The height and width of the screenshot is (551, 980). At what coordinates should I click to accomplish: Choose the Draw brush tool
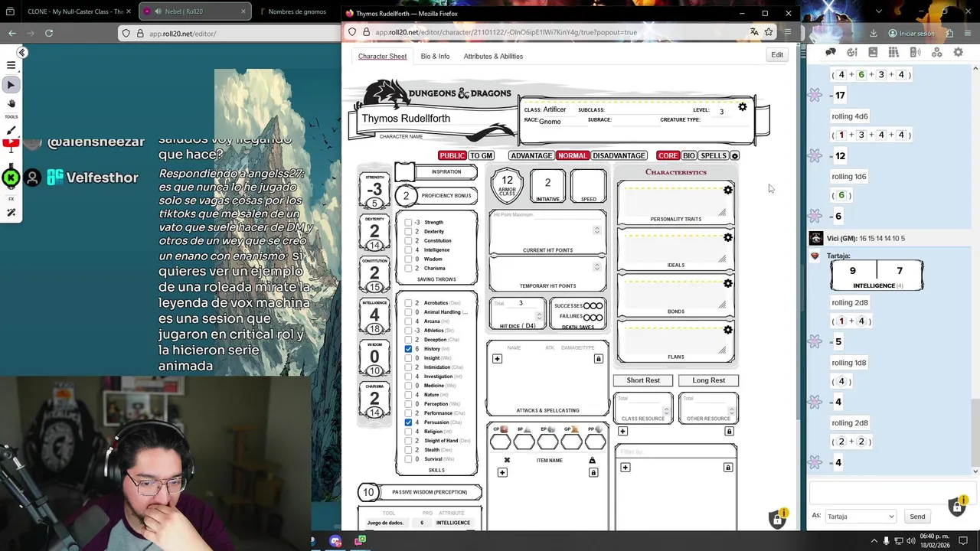(x=11, y=131)
